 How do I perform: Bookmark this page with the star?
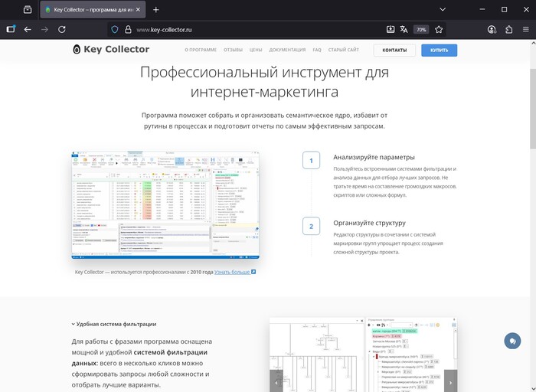tap(439, 29)
